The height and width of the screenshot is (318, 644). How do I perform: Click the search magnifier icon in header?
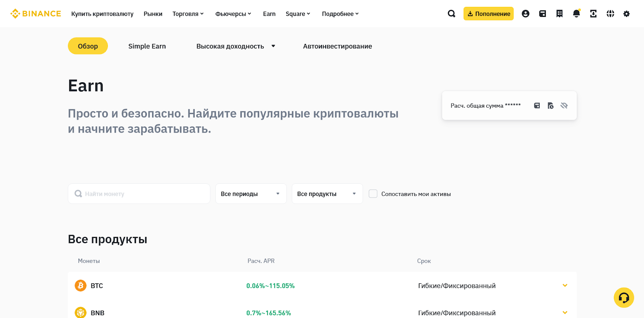(x=452, y=14)
